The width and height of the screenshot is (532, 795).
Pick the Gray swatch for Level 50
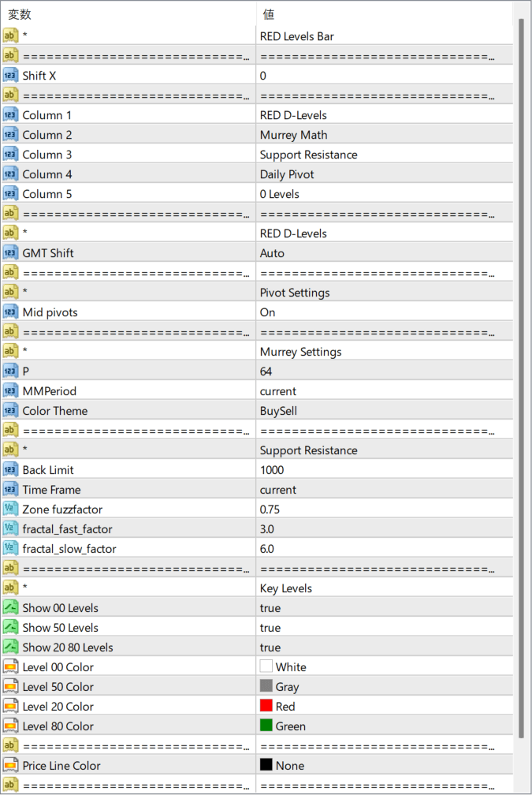point(266,685)
